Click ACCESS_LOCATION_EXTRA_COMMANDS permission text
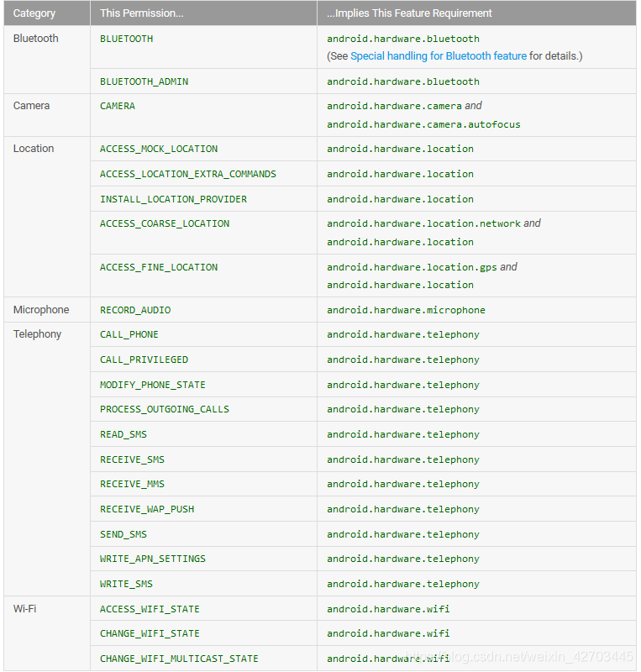The width and height of the screenshot is (641, 672). pyautogui.click(x=188, y=174)
